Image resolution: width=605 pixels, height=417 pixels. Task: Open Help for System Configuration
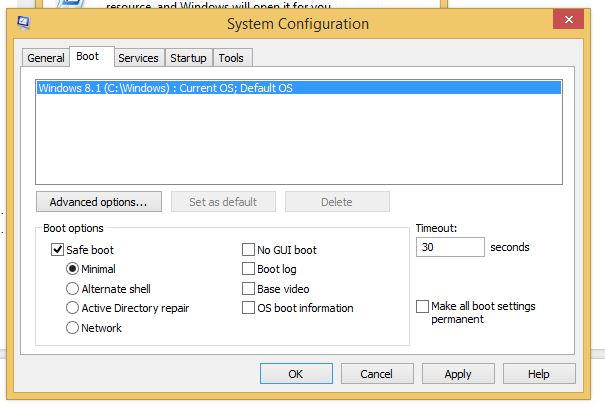[x=539, y=373]
